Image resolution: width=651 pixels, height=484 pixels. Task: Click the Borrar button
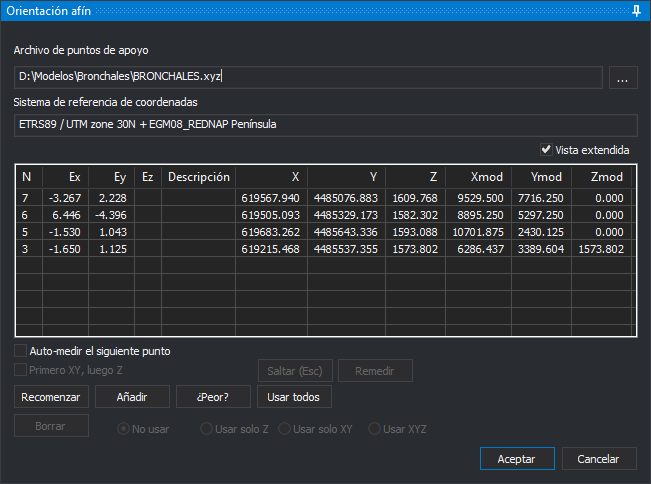(x=51, y=426)
